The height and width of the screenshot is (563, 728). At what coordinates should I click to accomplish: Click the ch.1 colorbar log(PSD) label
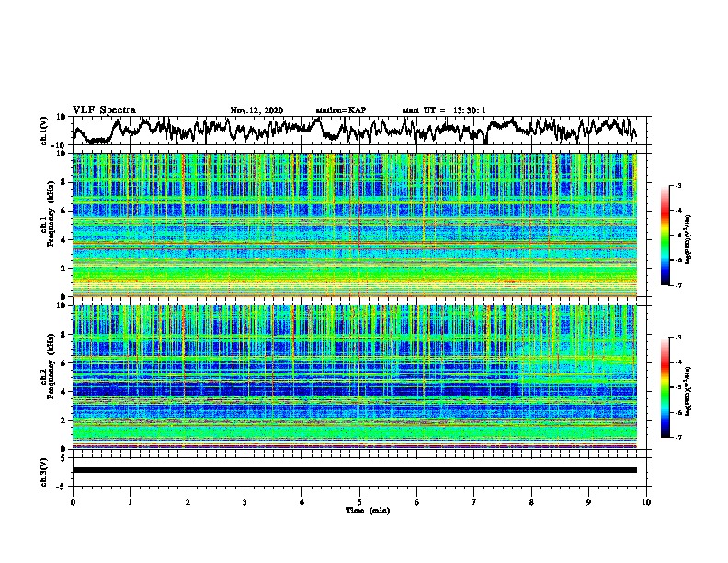click(x=688, y=240)
